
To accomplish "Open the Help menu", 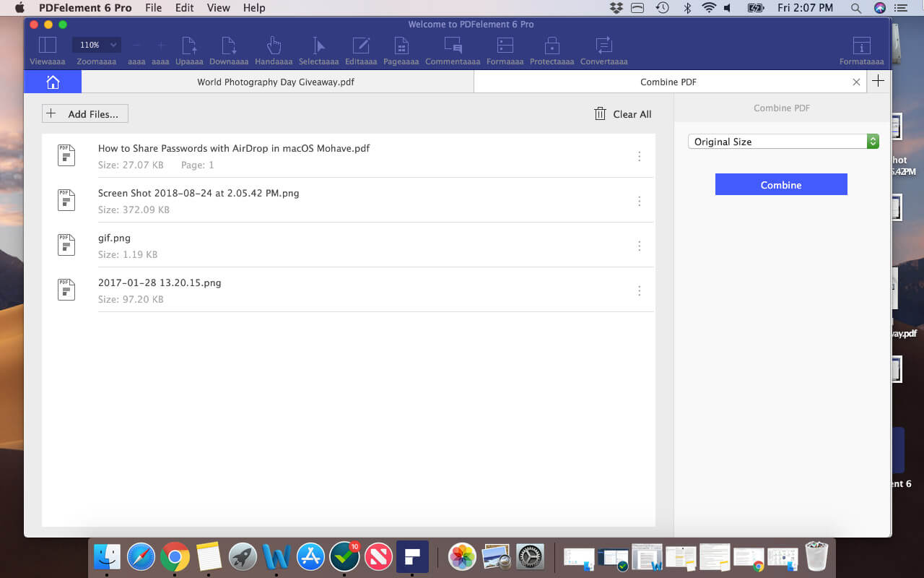I will click(x=254, y=8).
